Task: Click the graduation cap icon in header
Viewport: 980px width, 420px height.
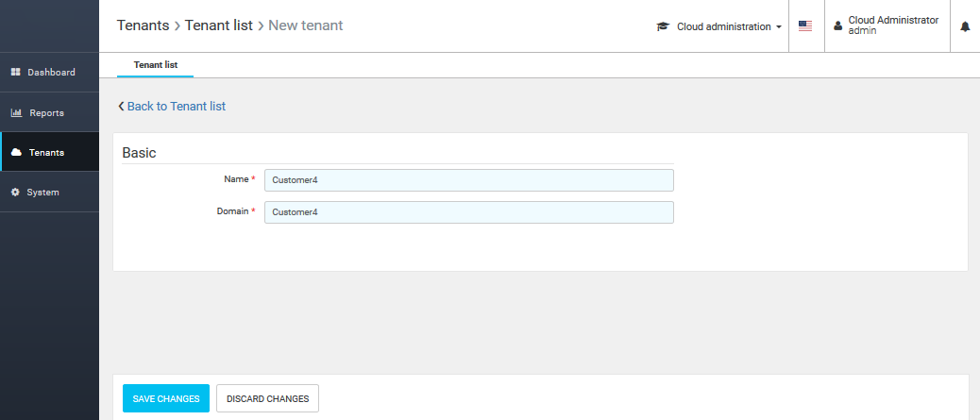Action: point(663,26)
